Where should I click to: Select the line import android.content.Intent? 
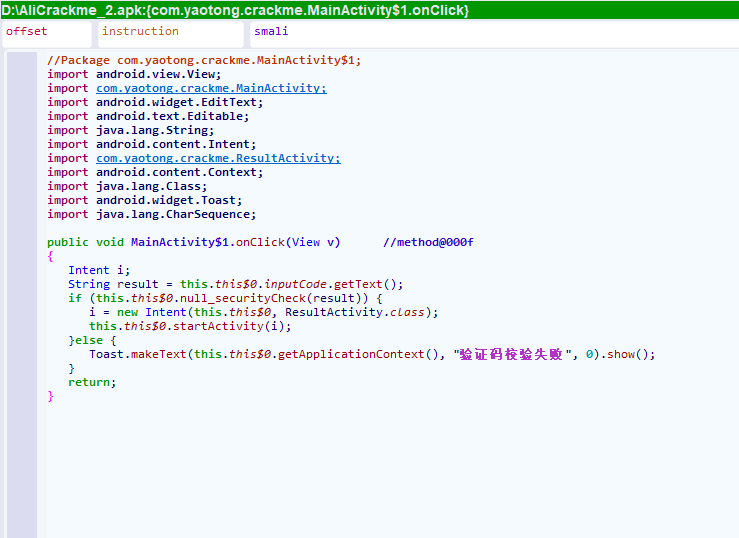click(151, 144)
